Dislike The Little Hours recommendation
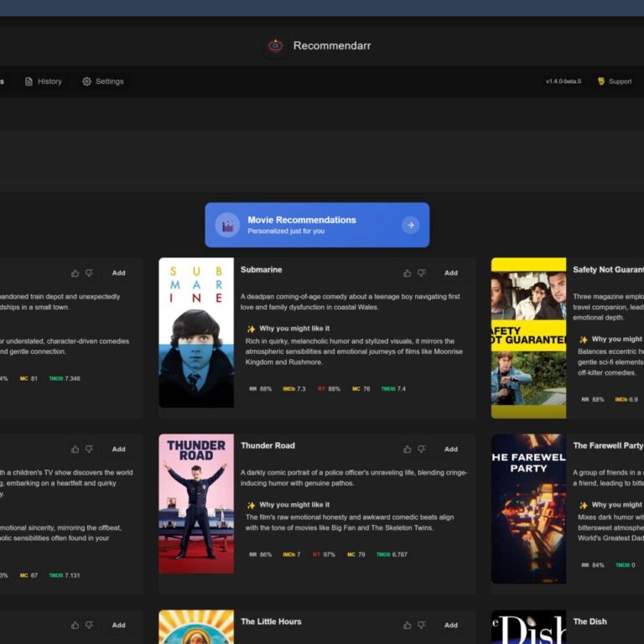The width and height of the screenshot is (644, 644). coord(422,625)
